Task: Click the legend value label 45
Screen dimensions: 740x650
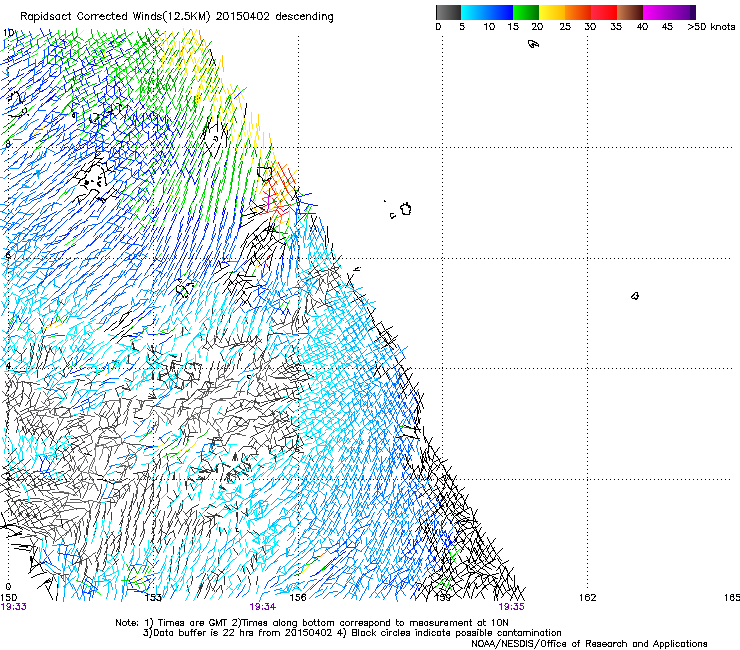Action: point(667,27)
